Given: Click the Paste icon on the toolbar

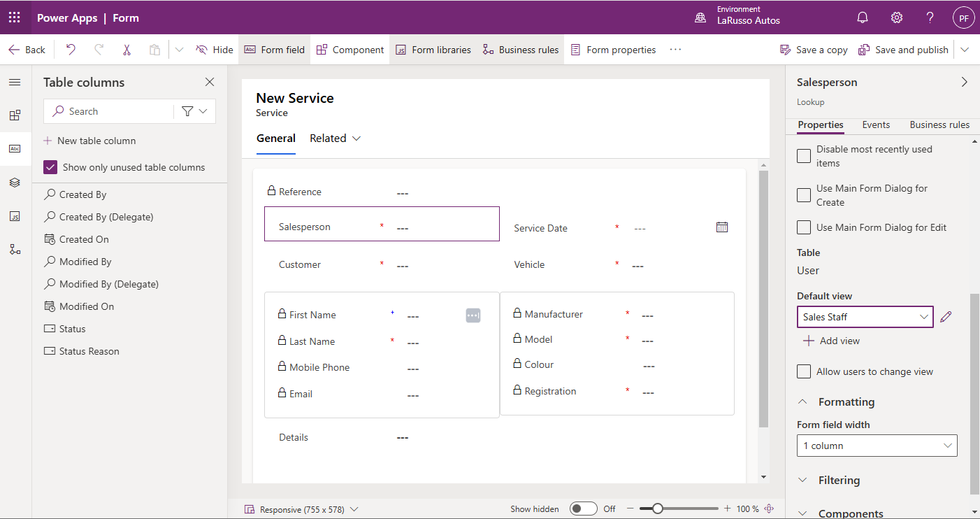Looking at the screenshot, I should 153,49.
